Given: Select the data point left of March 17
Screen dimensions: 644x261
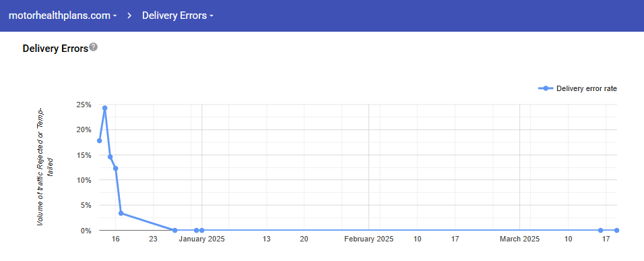Looking at the screenshot, I should click(x=600, y=230).
